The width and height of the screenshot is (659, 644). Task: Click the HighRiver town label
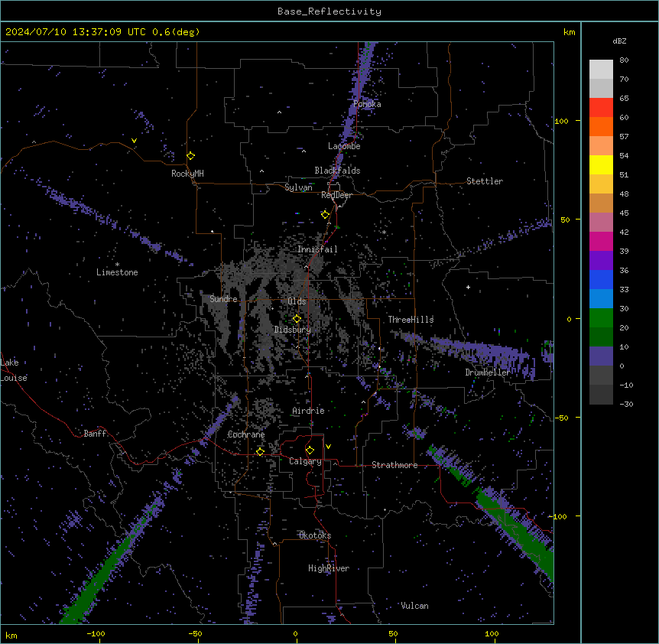[x=329, y=568]
